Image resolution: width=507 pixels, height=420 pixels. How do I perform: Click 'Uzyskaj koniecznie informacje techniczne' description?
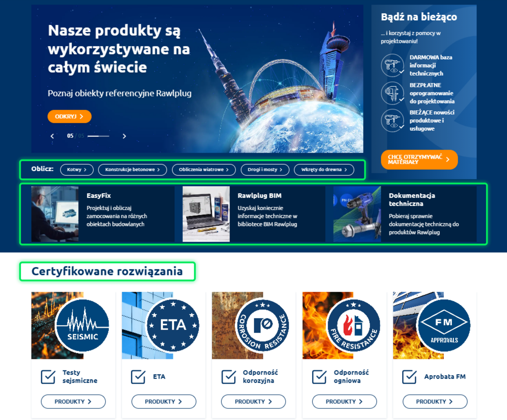click(x=267, y=216)
